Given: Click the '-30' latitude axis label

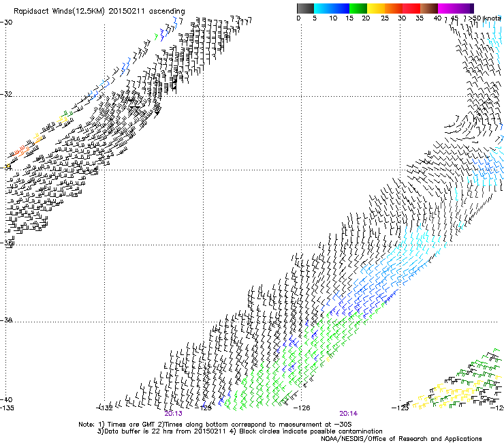Looking at the screenshot, I should 6,22.
